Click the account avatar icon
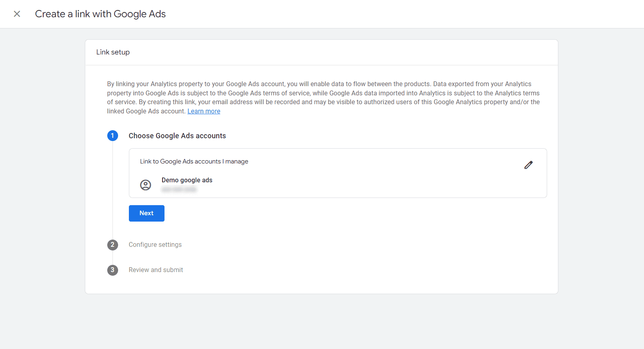Image resolution: width=644 pixels, height=349 pixels. pos(146,185)
